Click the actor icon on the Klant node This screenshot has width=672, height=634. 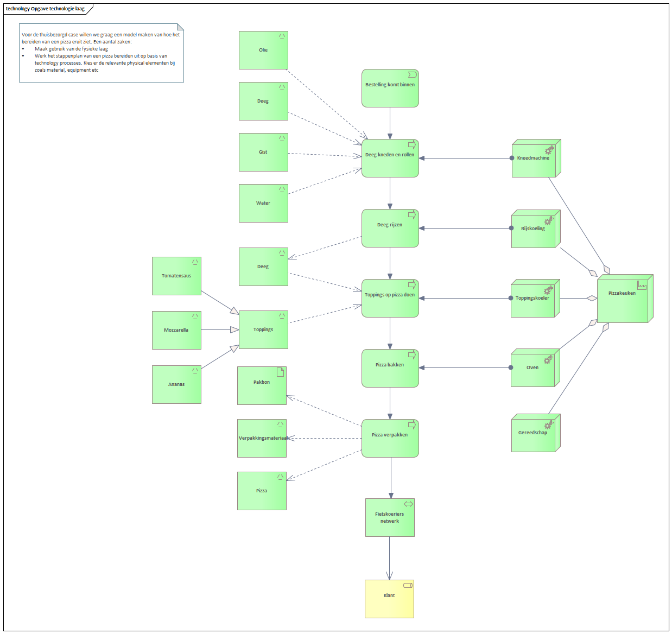[x=408, y=585]
